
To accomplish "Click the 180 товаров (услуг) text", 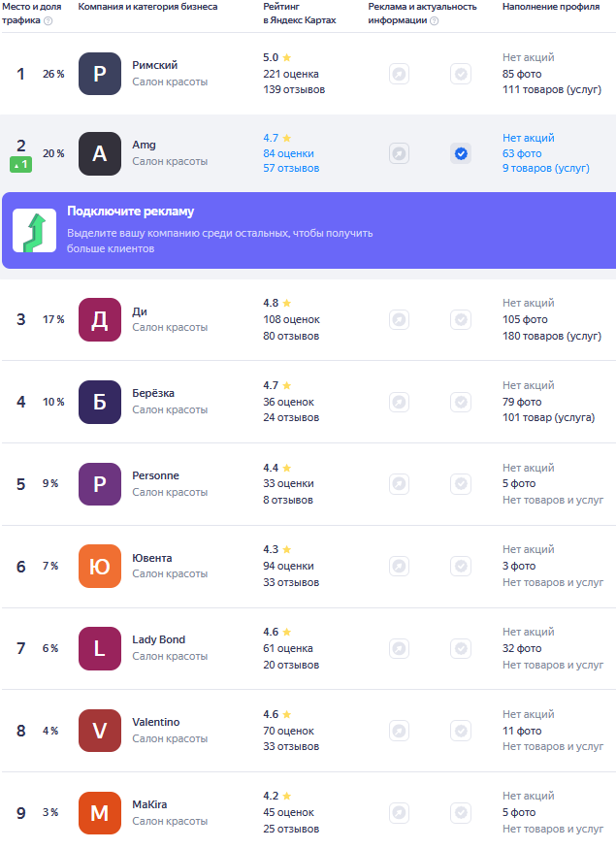I will click(552, 337).
